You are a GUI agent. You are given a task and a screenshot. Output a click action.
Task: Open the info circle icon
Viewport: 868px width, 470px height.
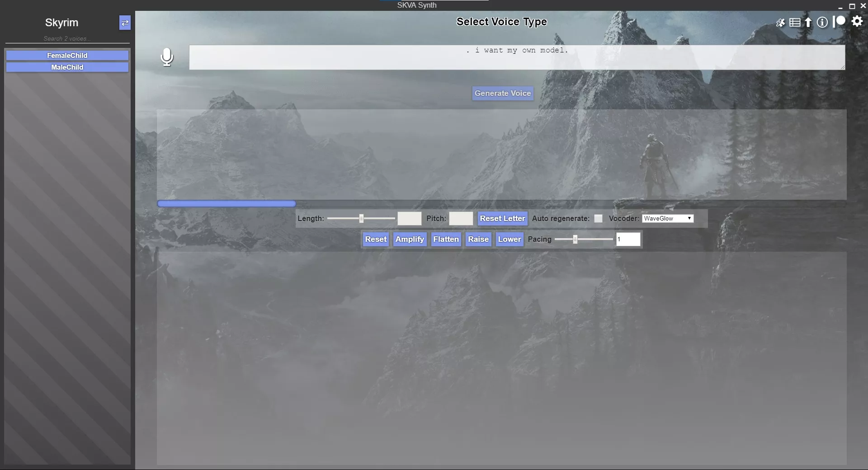click(822, 22)
